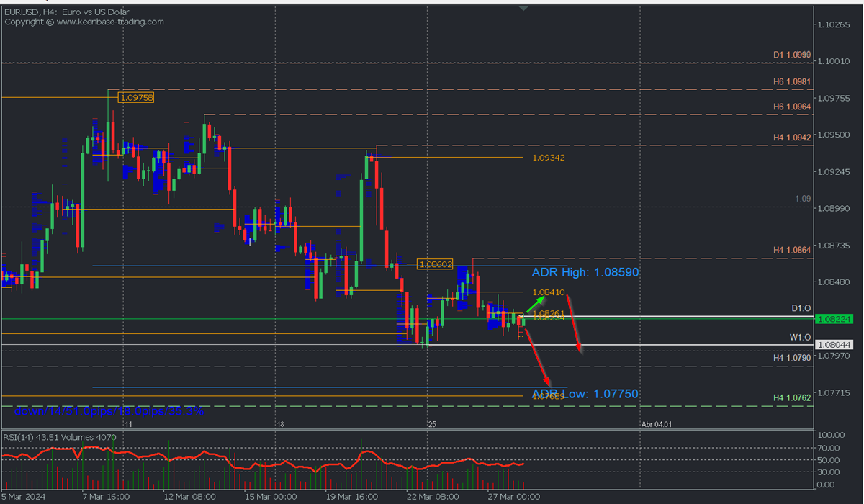Screen dimensions: 864x504
Task: Click the ADR Low: 1.07750 label
Action: [x=585, y=394]
